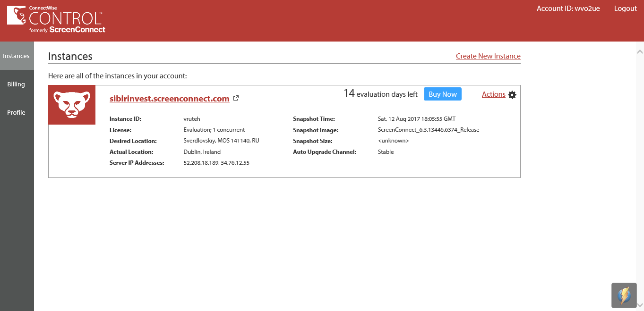Click the scrollbar up arrow
Viewport: 644px width, 311px height.
pos(640,51)
